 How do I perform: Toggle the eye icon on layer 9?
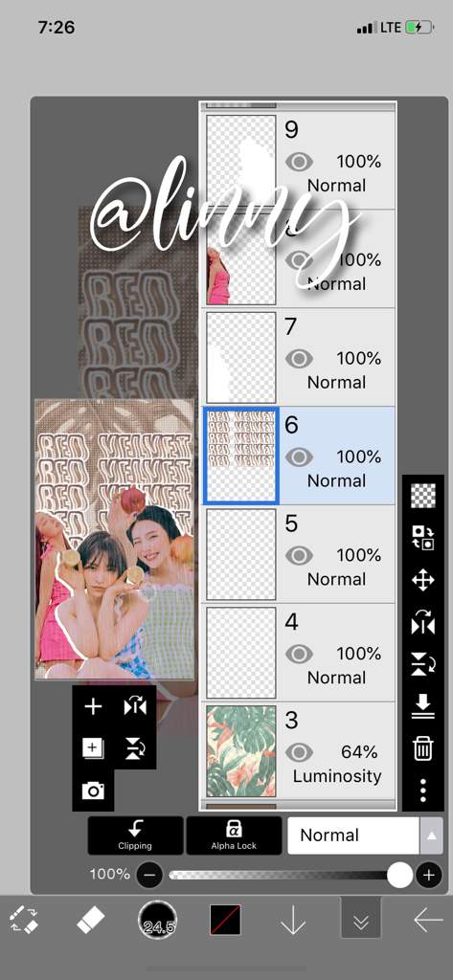tap(299, 162)
